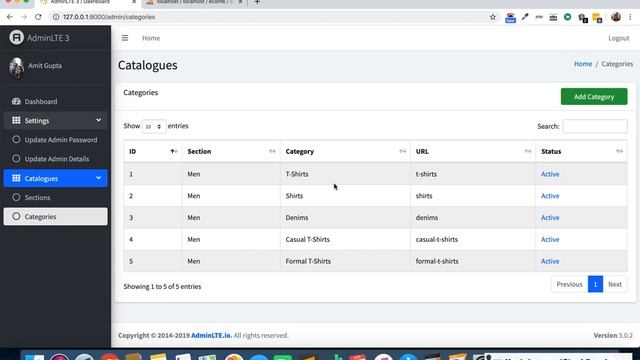Image resolution: width=640 pixels, height=360 pixels.
Task: Select the circle icon beside Update Admin Details
Action: 16,159
